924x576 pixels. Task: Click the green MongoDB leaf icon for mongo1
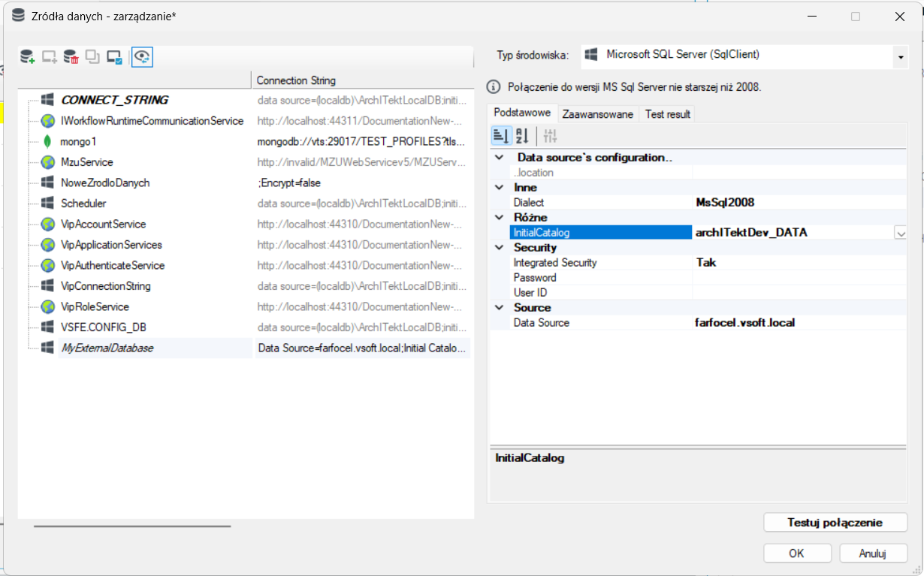coord(47,141)
